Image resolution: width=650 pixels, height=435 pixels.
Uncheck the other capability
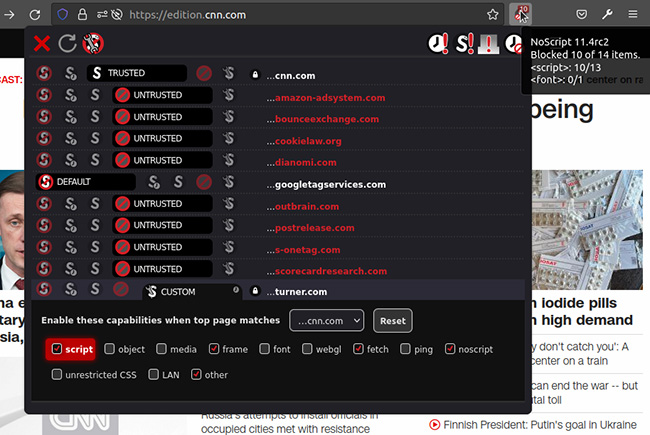[x=196, y=374]
